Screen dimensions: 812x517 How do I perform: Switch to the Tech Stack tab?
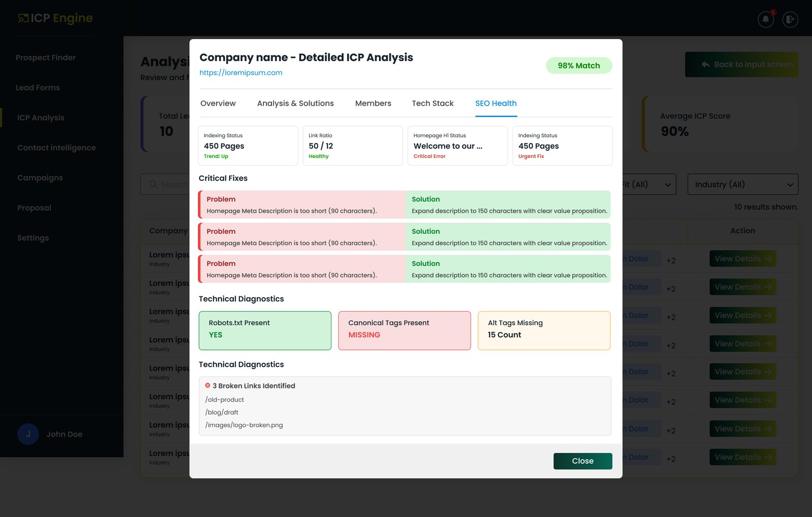(432, 103)
